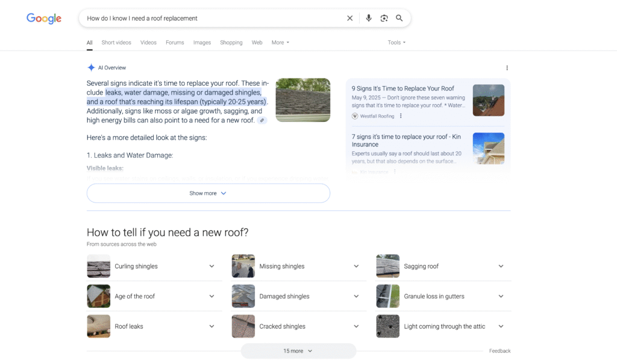Click the Granule loss in gutters thumbnail
The width and height of the screenshot is (617, 364).
[387, 297]
